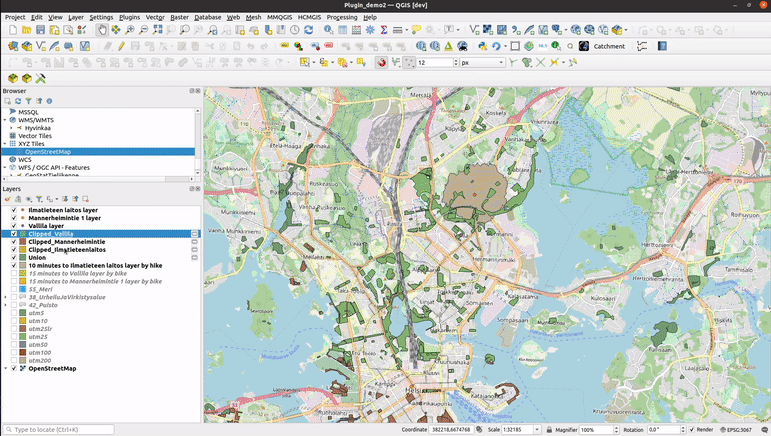771x436 pixels.
Task: Click the Union layer color swatch
Action: click(x=23, y=258)
